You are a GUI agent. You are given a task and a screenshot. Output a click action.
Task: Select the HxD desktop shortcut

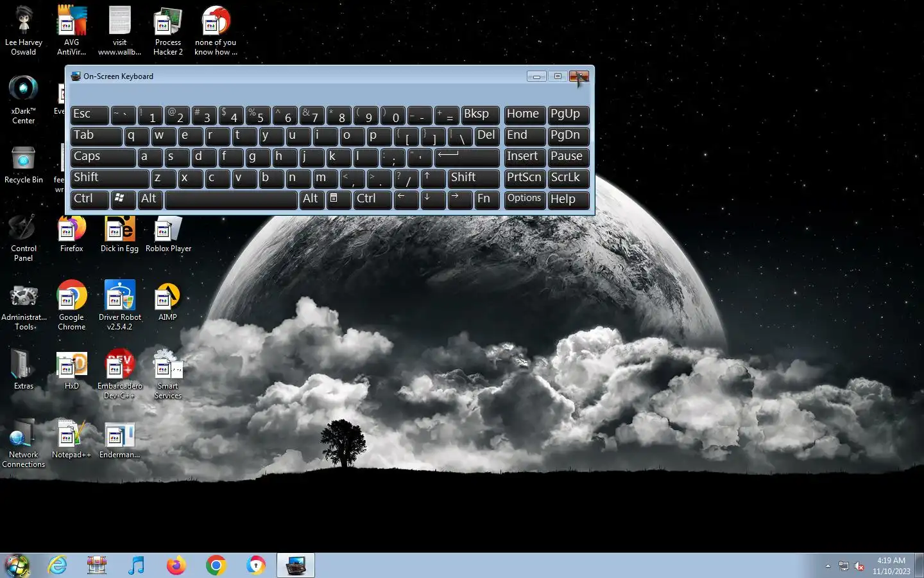click(x=72, y=371)
